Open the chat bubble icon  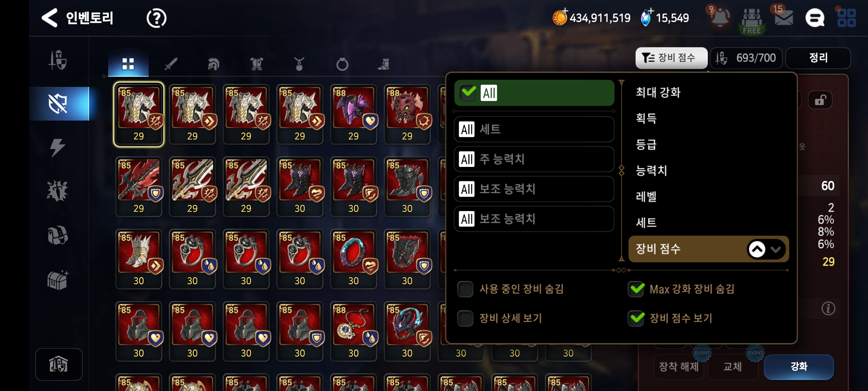815,18
